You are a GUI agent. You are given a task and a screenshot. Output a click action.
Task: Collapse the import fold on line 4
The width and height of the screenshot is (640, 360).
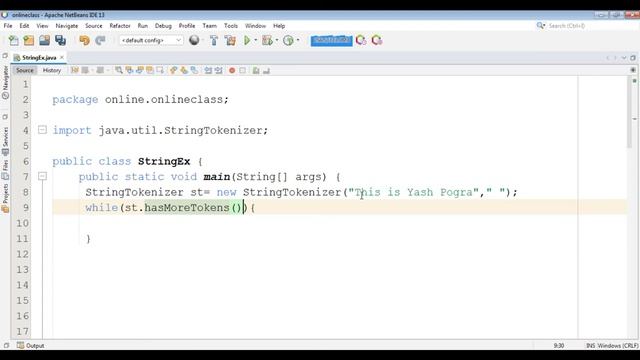[x=42, y=130]
